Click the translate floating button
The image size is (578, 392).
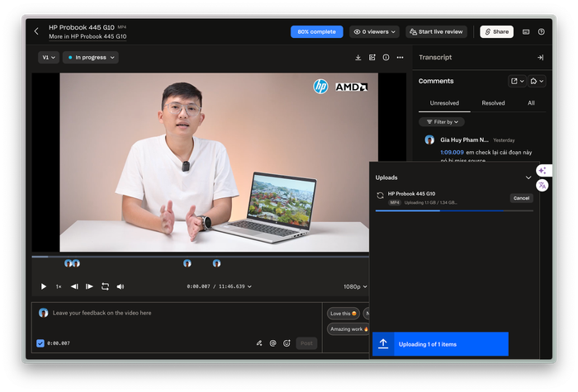pyautogui.click(x=542, y=186)
